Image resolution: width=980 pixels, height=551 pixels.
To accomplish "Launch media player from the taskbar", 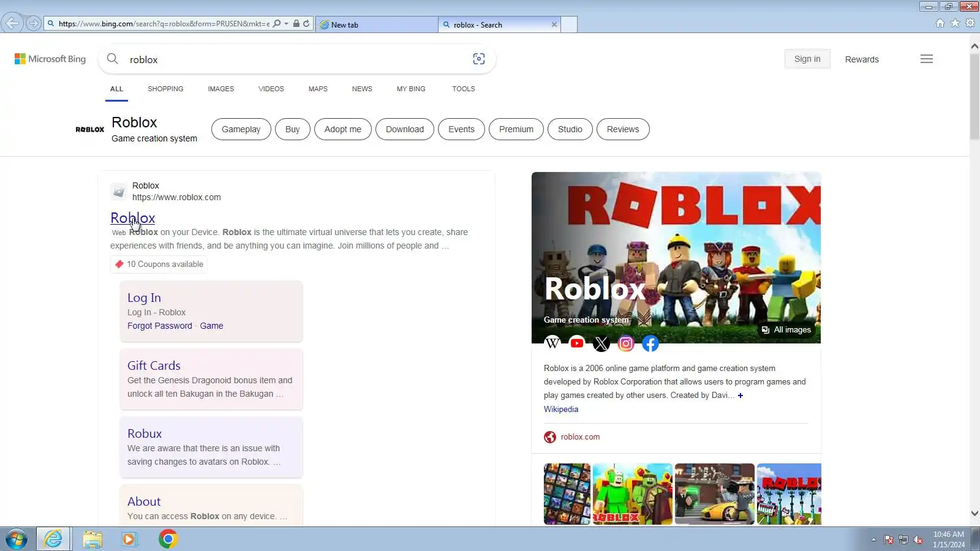I will tap(130, 539).
